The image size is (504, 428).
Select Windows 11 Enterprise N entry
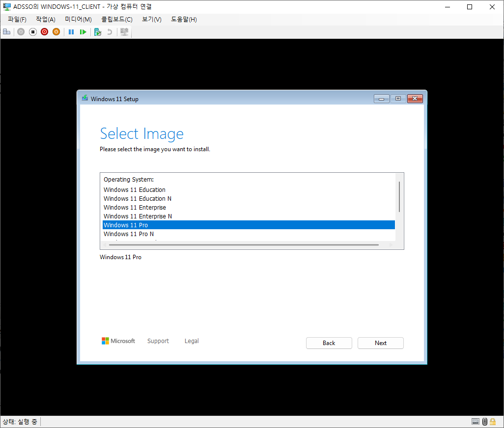(x=249, y=216)
